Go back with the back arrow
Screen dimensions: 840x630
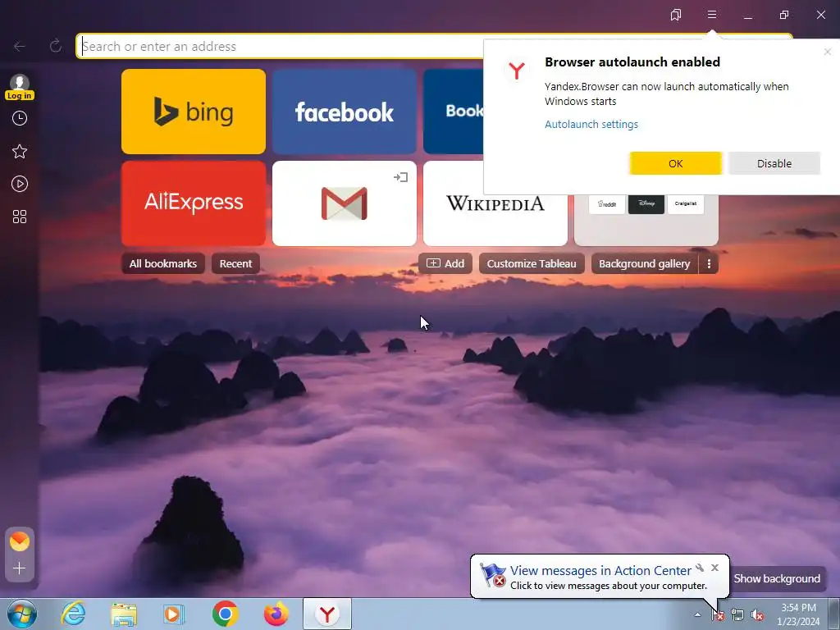20,46
